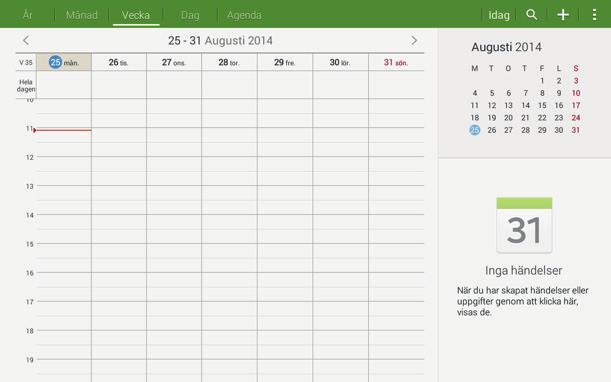Click Monday all-day Hela dagen cell
The height and width of the screenshot is (382, 611).
tap(64, 85)
